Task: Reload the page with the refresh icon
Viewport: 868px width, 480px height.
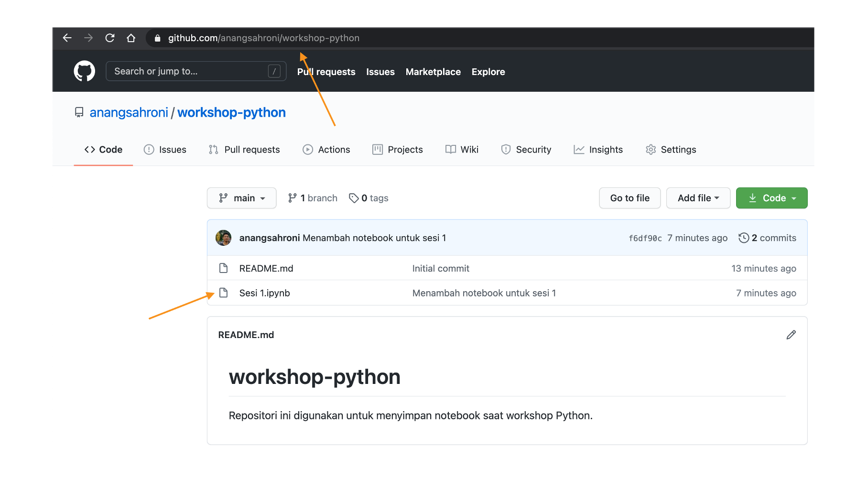Action: point(109,38)
